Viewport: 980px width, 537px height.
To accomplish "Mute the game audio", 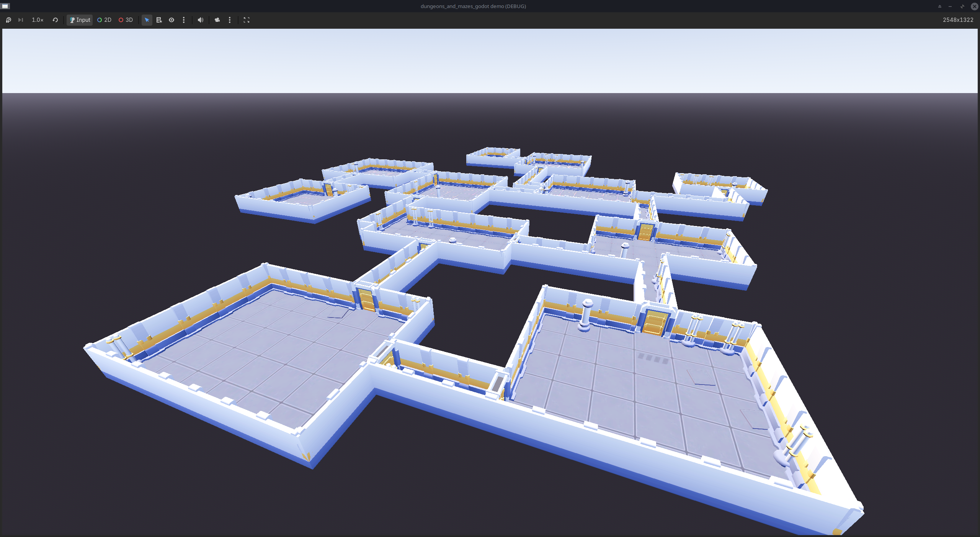I will [201, 20].
